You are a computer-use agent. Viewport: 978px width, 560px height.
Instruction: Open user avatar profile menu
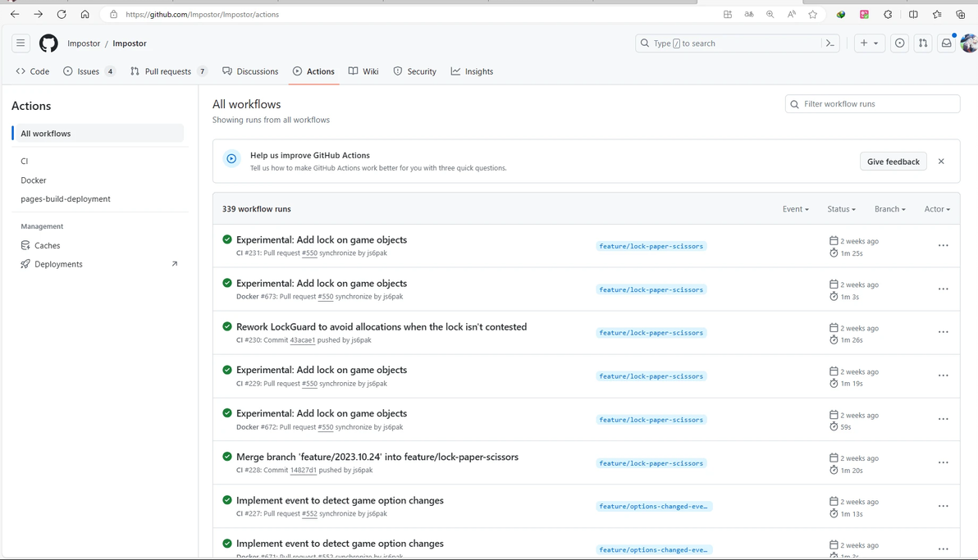(969, 43)
